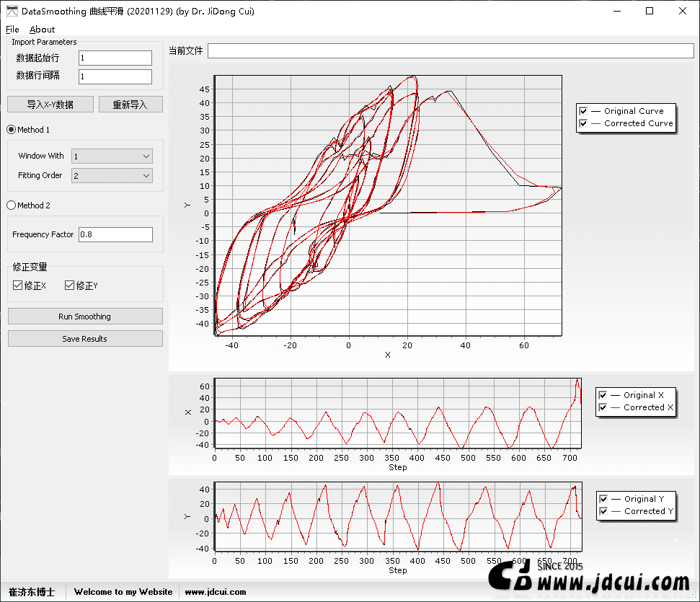This screenshot has width=700, height=602.
Task: Click the 修正变量 group label
Action: [x=30, y=267]
